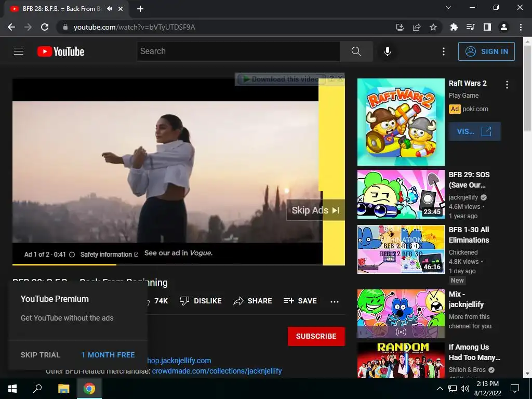Close the BFB 28 tab
Screen dimensions: 532x399
[121, 9]
